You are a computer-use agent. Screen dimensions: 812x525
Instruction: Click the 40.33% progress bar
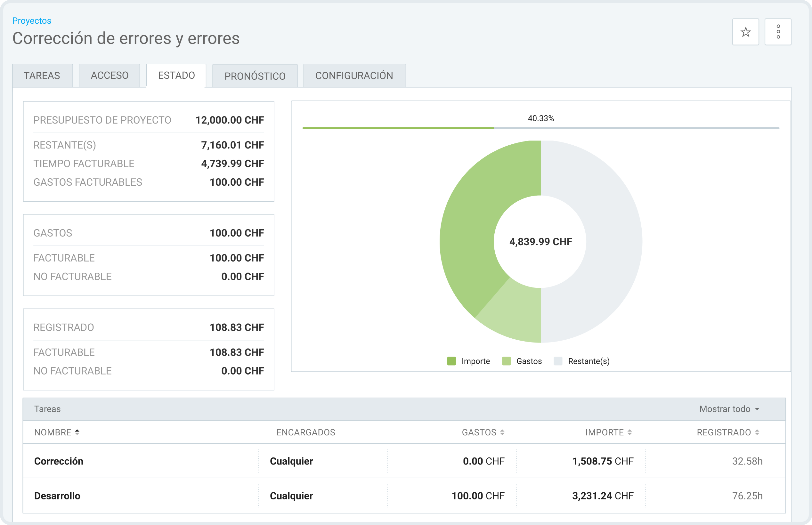[540, 128]
